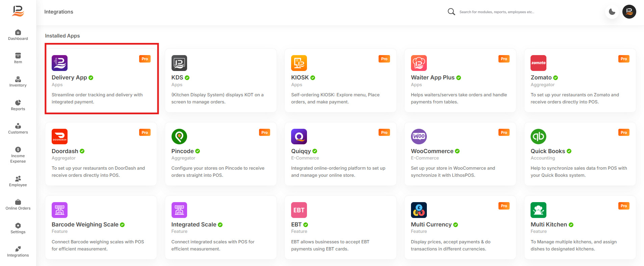Open the user profile avatar
The width and height of the screenshot is (644, 266).
(629, 12)
